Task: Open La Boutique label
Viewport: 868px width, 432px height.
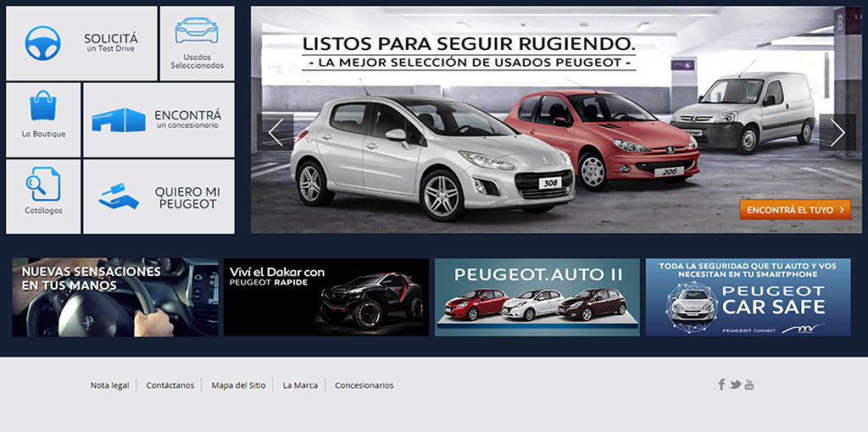Action: coord(44,134)
